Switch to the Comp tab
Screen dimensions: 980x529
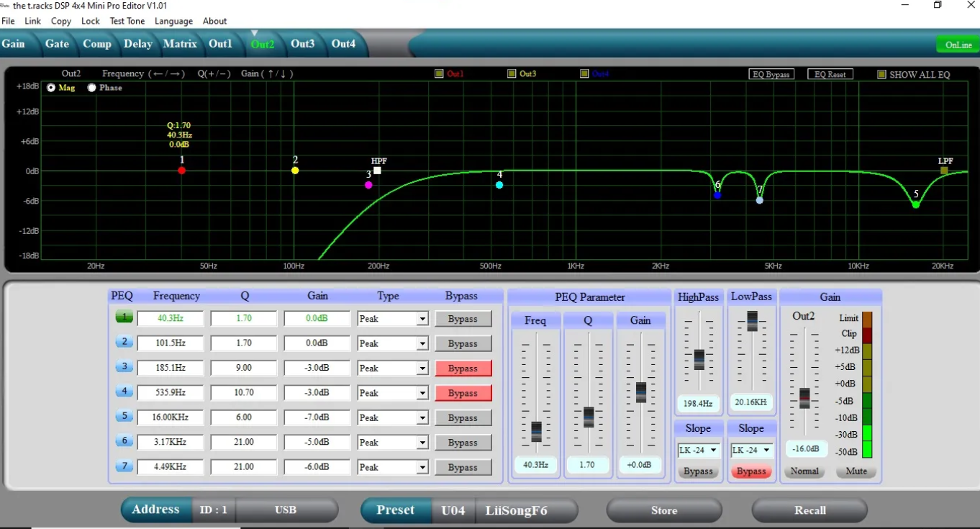[96, 44]
